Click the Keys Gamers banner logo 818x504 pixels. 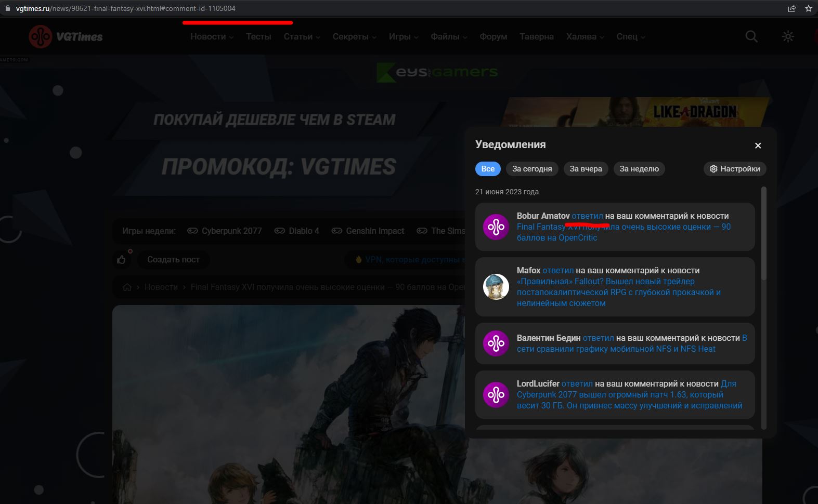437,73
